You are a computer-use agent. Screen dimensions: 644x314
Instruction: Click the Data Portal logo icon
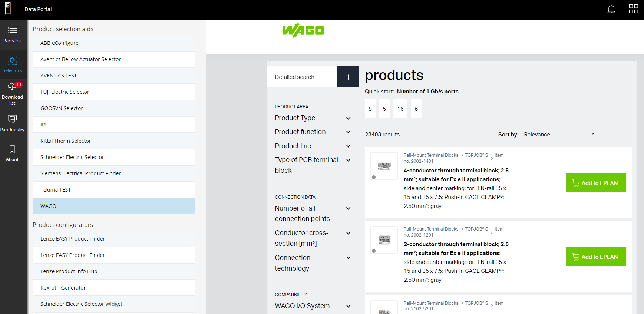[x=8, y=8]
